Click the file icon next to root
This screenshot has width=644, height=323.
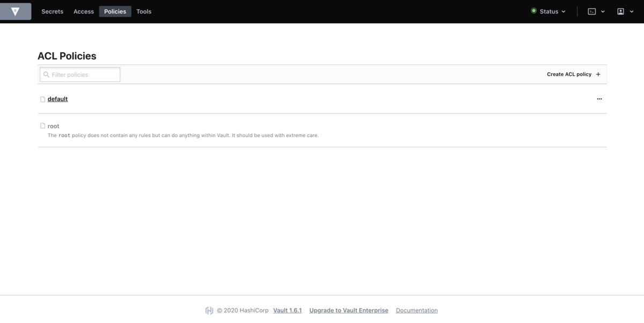[x=43, y=126]
